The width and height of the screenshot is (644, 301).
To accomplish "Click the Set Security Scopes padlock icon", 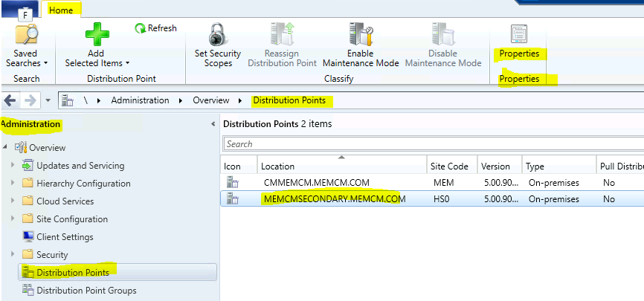I will [x=218, y=35].
